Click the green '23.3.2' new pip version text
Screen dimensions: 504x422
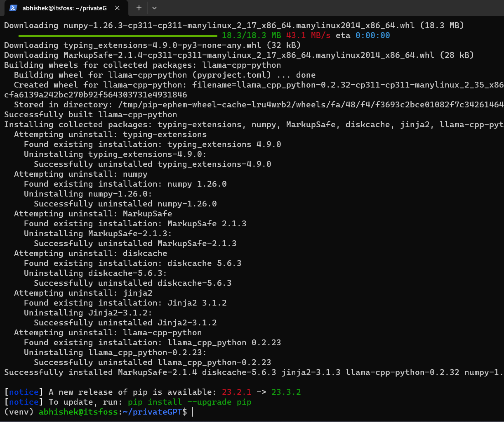(x=286, y=392)
